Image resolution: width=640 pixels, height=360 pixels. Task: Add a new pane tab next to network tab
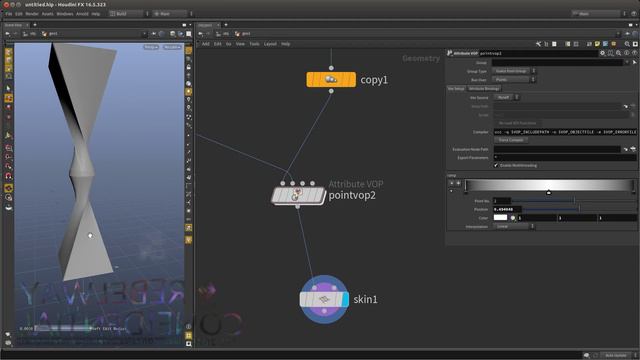(x=226, y=25)
